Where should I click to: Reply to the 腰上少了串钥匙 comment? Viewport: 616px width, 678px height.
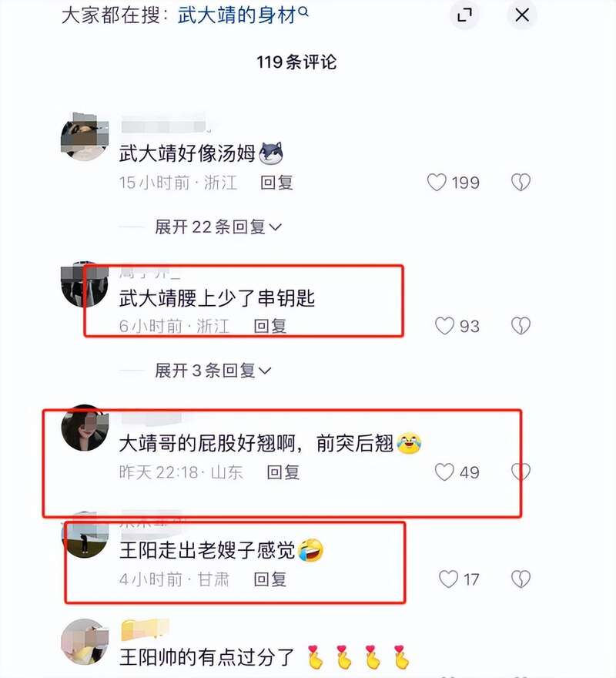[x=270, y=326]
